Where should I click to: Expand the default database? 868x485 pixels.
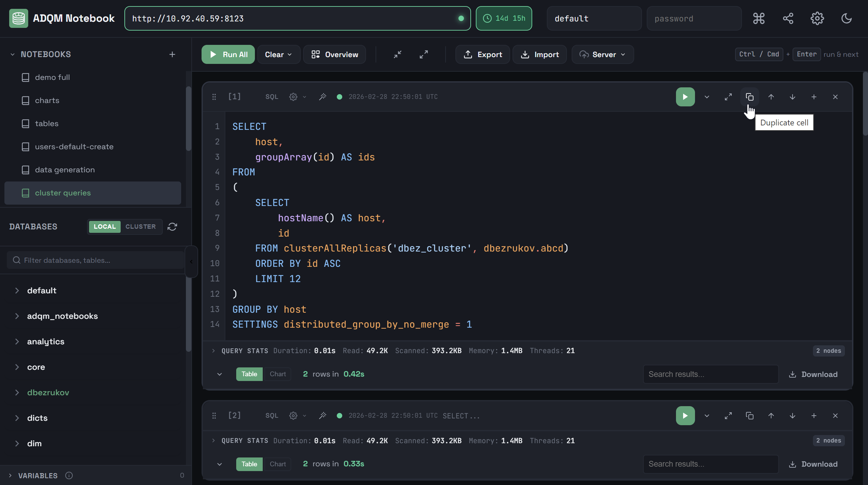point(17,291)
